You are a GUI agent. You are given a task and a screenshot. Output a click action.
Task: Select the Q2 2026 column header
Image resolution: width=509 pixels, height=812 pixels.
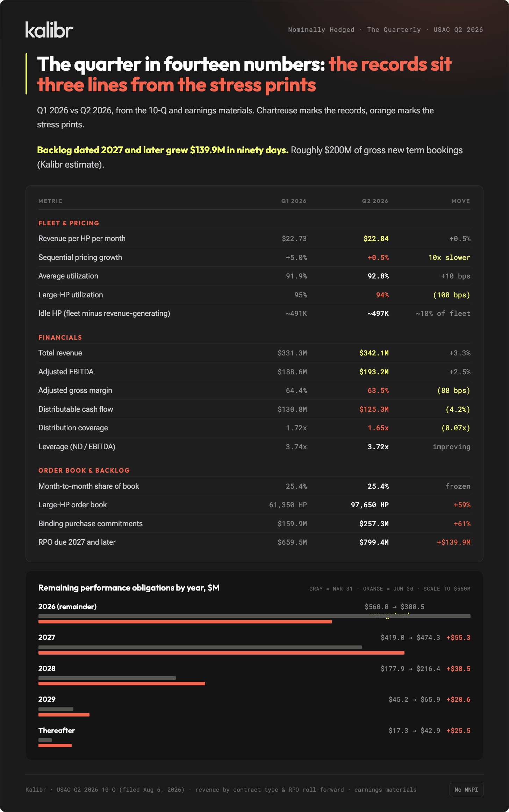[x=375, y=201]
